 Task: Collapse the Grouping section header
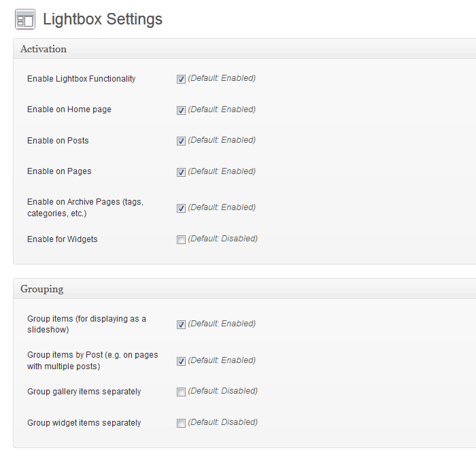[x=42, y=289]
